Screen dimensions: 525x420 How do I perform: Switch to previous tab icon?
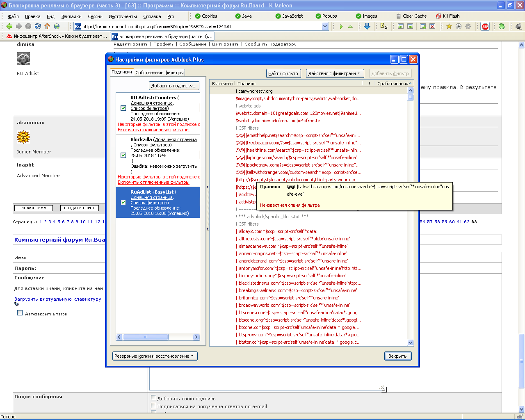point(400,26)
